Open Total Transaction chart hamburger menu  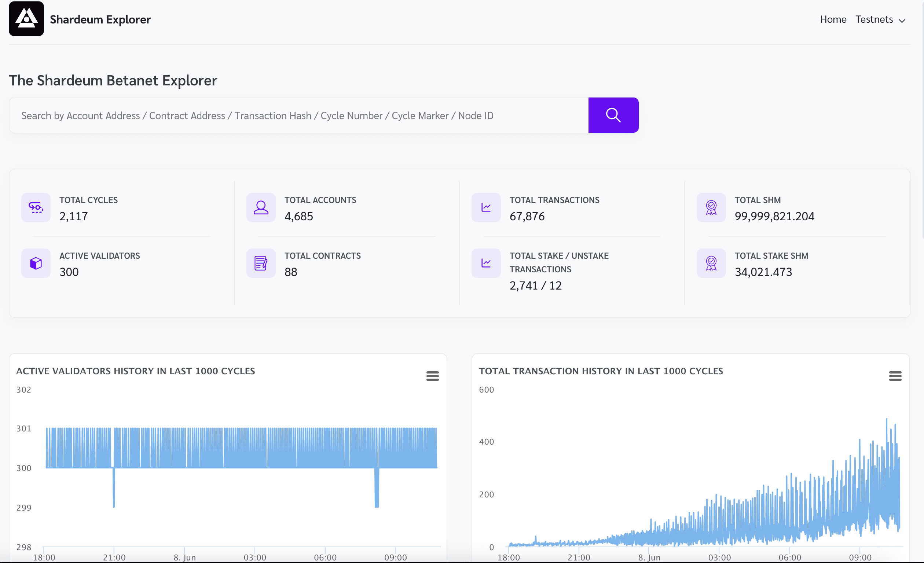pyautogui.click(x=895, y=376)
